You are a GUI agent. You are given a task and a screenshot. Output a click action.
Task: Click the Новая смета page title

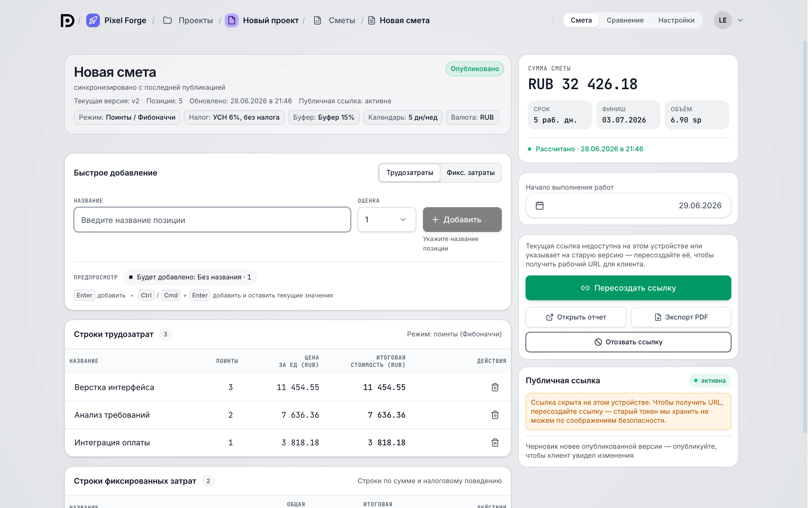(115, 72)
